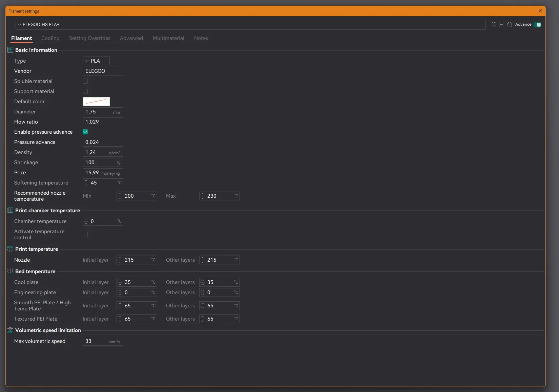559x392 pixels.
Task: Close the Filament settings dialog
Action: coord(540,11)
